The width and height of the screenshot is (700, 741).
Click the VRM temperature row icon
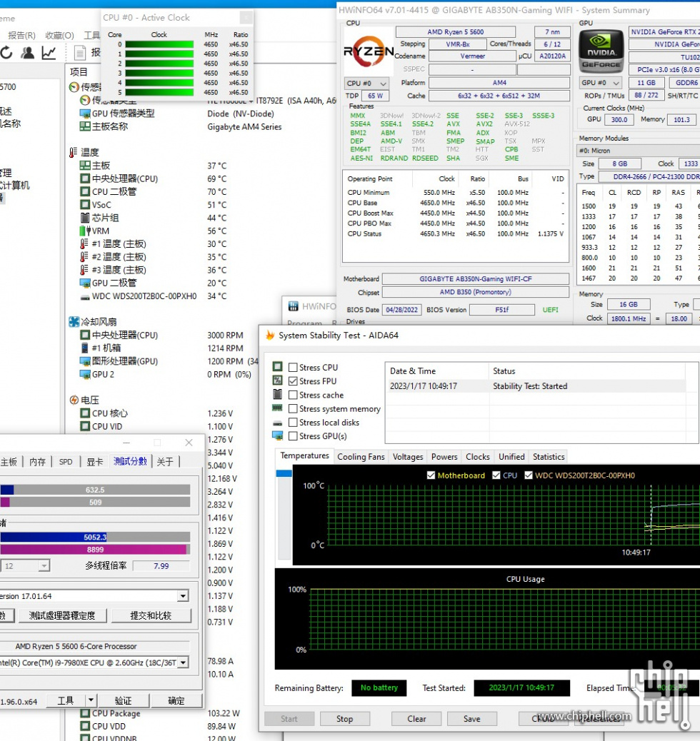[x=85, y=231]
